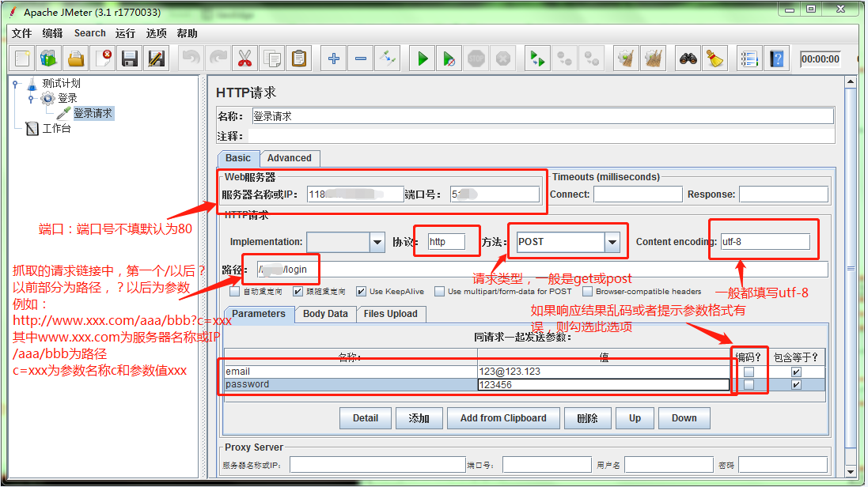Toggle Use multipart/form-data for POST checkbox
The height and width of the screenshot is (487, 868).
[x=439, y=291]
